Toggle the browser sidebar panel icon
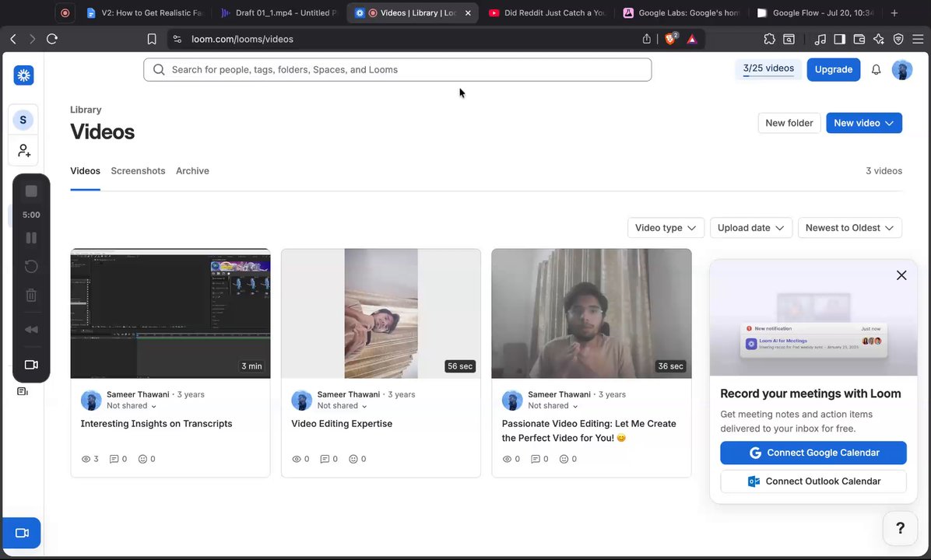The width and height of the screenshot is (931, 560). (x=840, y=39)
